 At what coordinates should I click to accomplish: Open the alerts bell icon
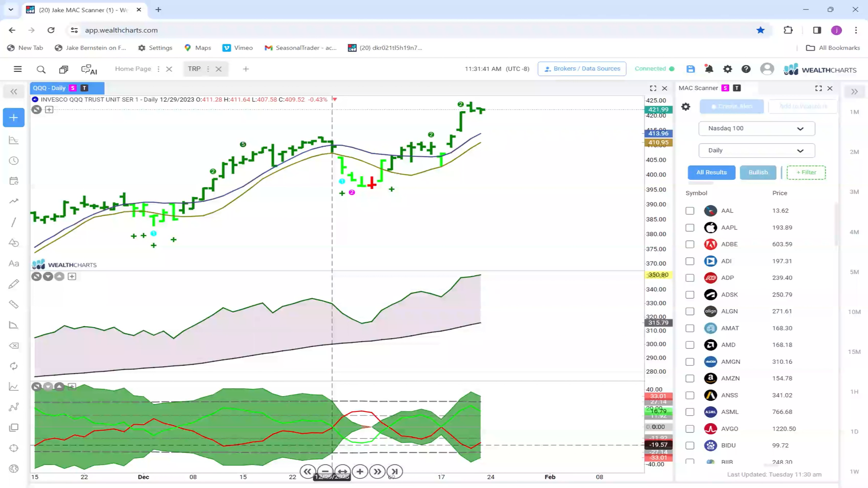[x=709, y=69]
